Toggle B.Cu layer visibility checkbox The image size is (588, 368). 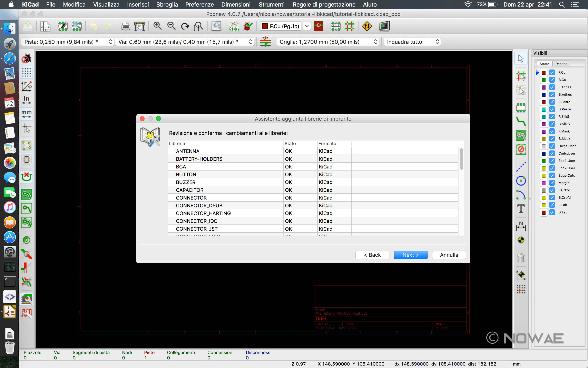(552, 80)
